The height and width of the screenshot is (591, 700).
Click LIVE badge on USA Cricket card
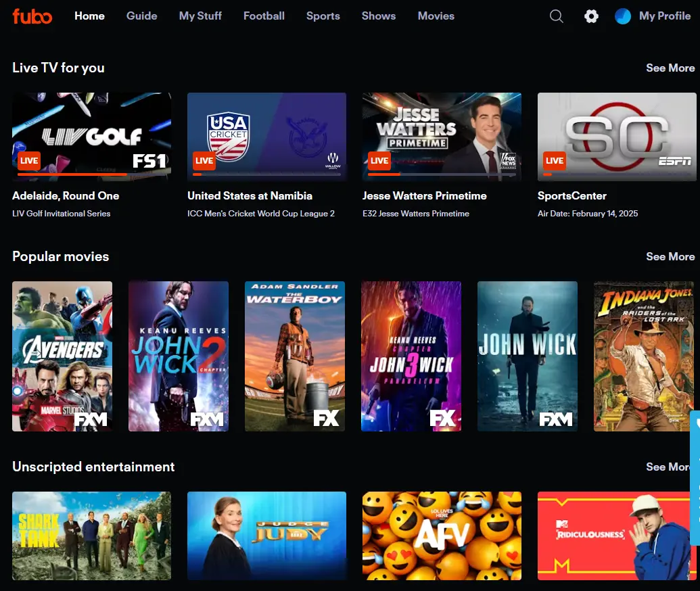(204, 161)
